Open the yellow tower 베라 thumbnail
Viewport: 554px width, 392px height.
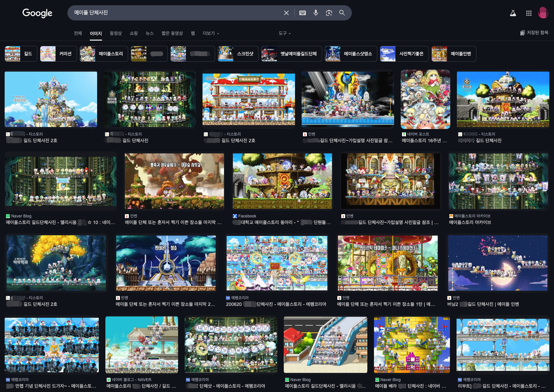coord(412,345)
